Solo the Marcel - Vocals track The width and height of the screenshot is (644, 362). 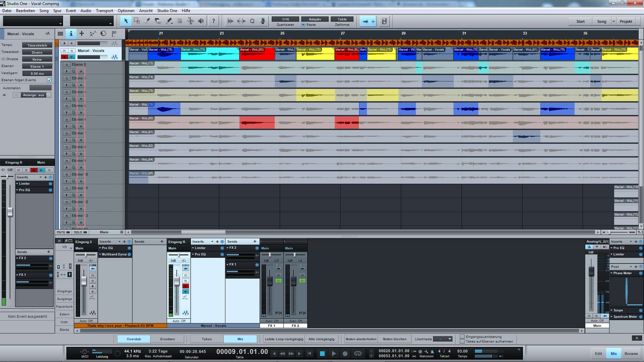pyautogui.click(x=72, y=51)
